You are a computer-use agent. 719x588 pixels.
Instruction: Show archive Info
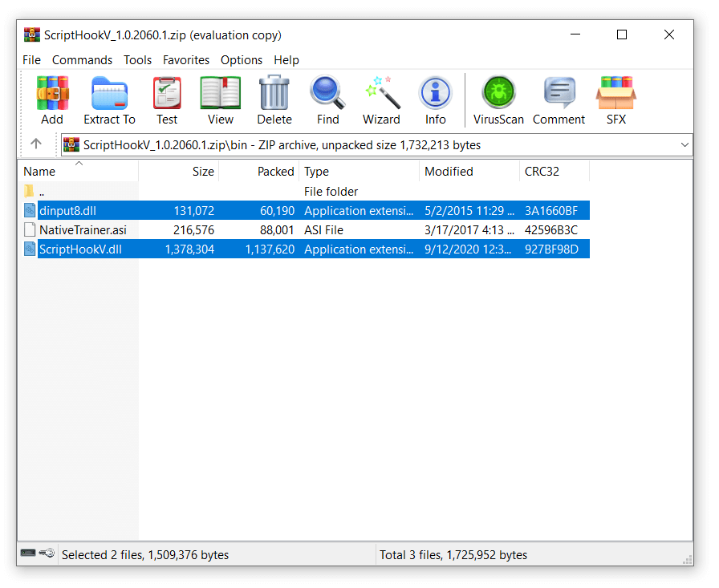(435, 94)
